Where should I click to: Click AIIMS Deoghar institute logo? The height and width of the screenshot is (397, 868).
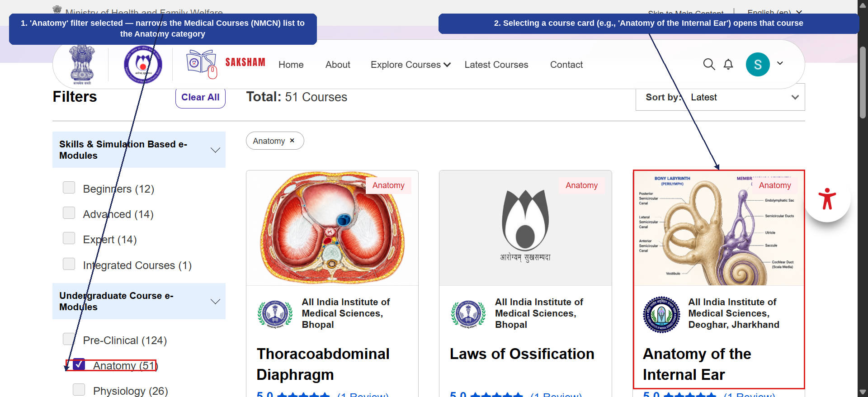click(661, 315)
